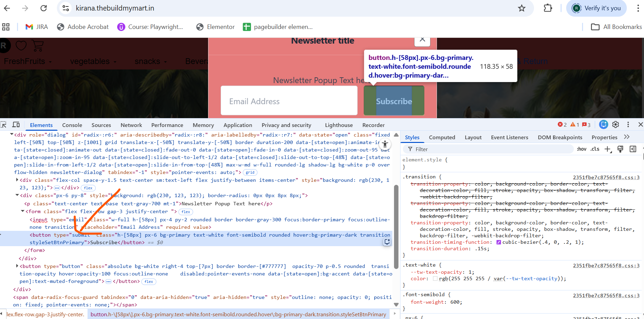Toggle the device toolbar in DevTools

(16, 125)
